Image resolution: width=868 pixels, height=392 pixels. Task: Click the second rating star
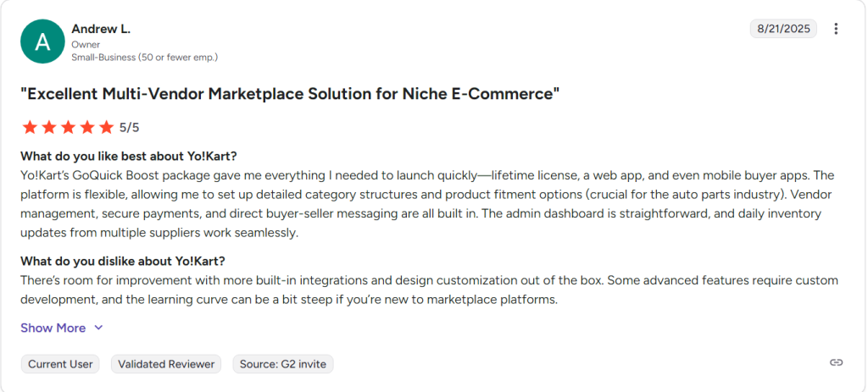click(x=48, y=127)
